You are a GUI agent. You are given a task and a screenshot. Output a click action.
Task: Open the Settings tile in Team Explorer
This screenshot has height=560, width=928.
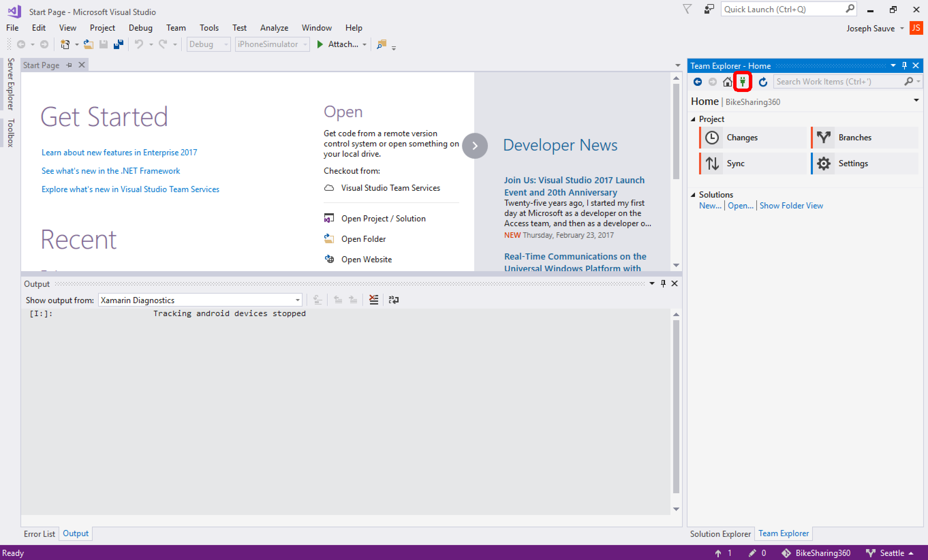pos(864,164)
